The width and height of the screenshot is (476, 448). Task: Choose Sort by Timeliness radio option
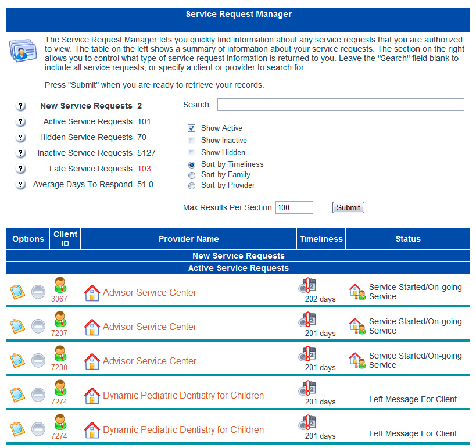[x=192, y=164]
